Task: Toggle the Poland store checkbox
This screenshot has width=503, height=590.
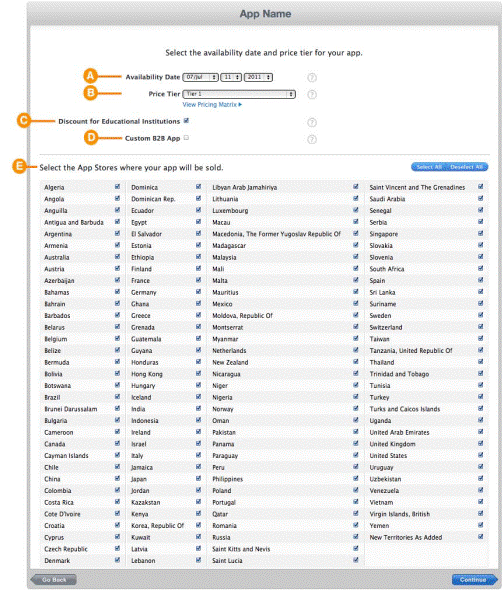Action: (356, 490)
